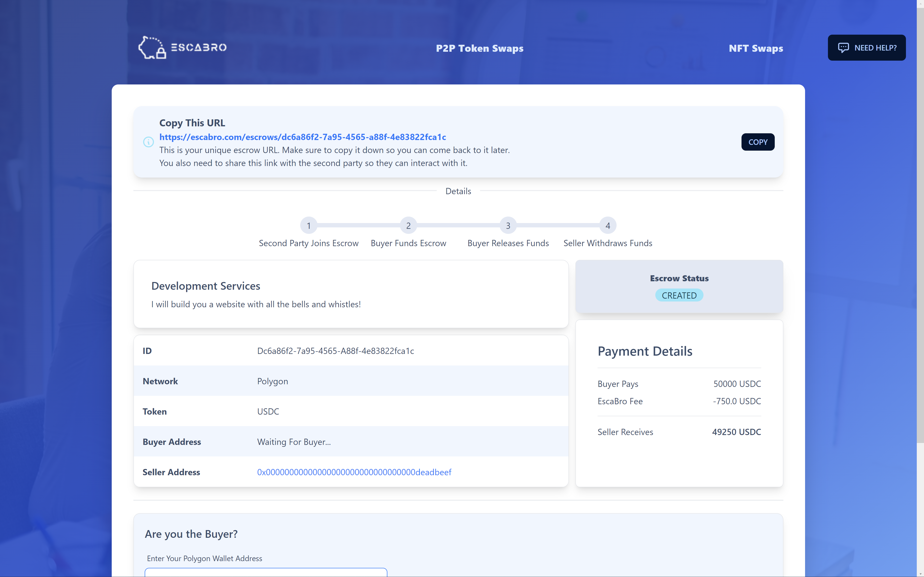Viewport: 924px width, 577px height.
Task: Open the P2P Token Swaps page
Action: click(x=480, y=48)
